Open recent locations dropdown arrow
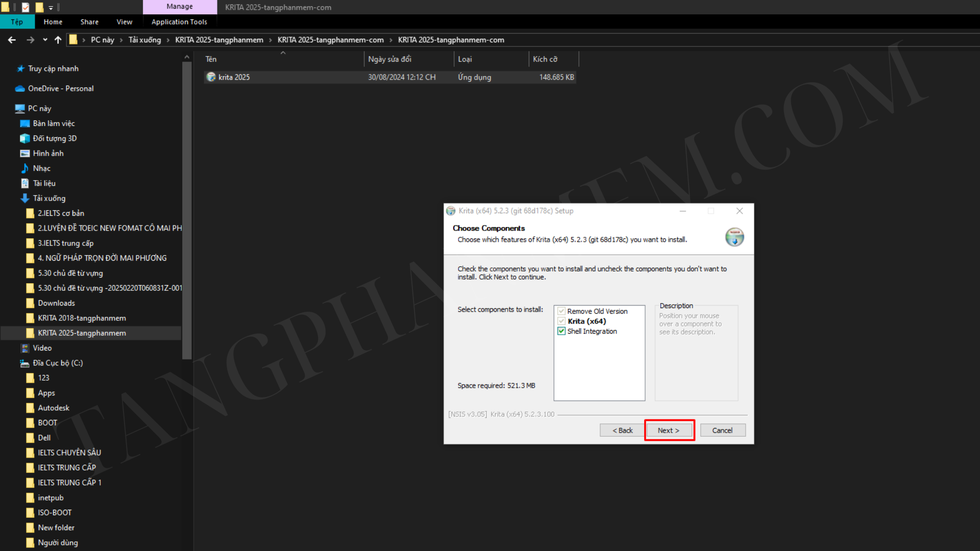The height and width of the screenshot is (551, 980). (x=45, y=40)
